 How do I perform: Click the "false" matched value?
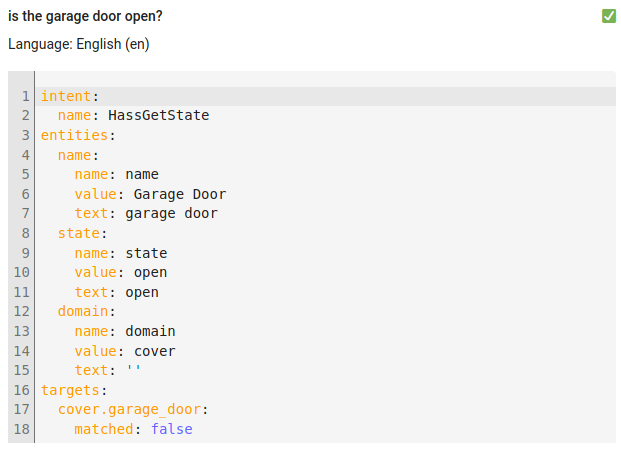(171, 429)
